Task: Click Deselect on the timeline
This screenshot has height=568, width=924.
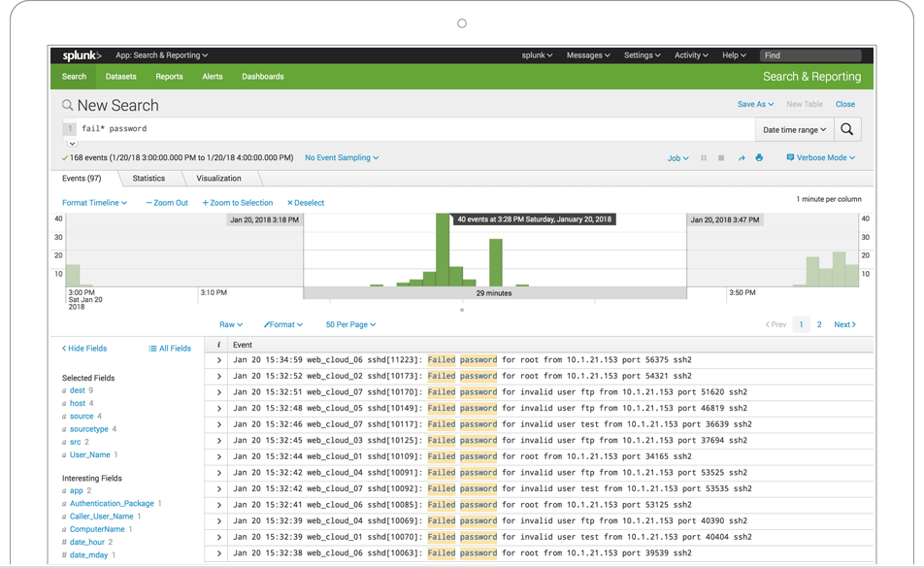Action: tap(305, 203)
